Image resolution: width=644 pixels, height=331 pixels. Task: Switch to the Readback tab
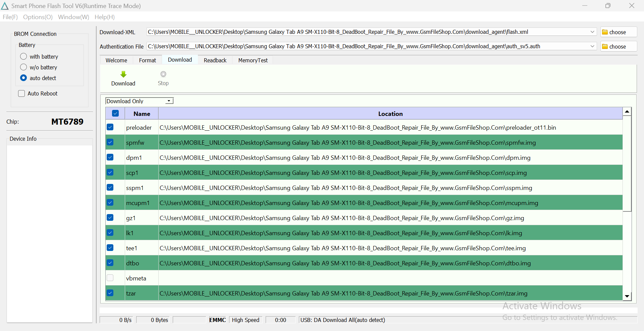(215, 60)
